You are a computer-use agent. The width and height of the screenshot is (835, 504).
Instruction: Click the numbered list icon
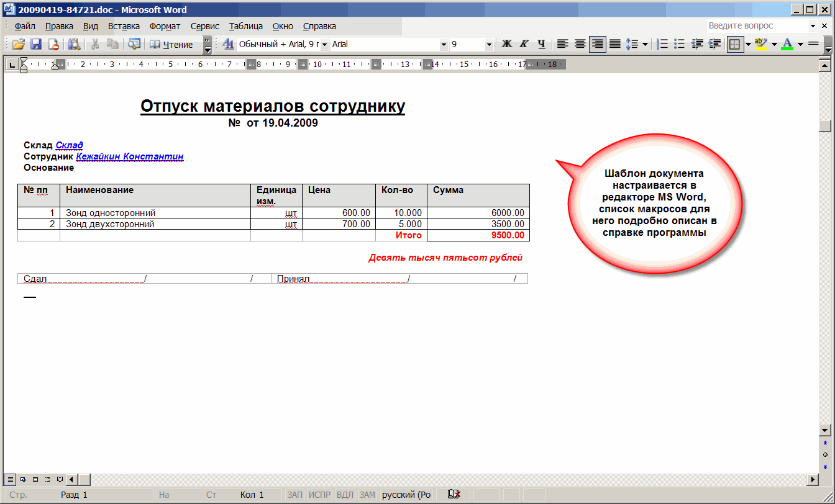662,44
